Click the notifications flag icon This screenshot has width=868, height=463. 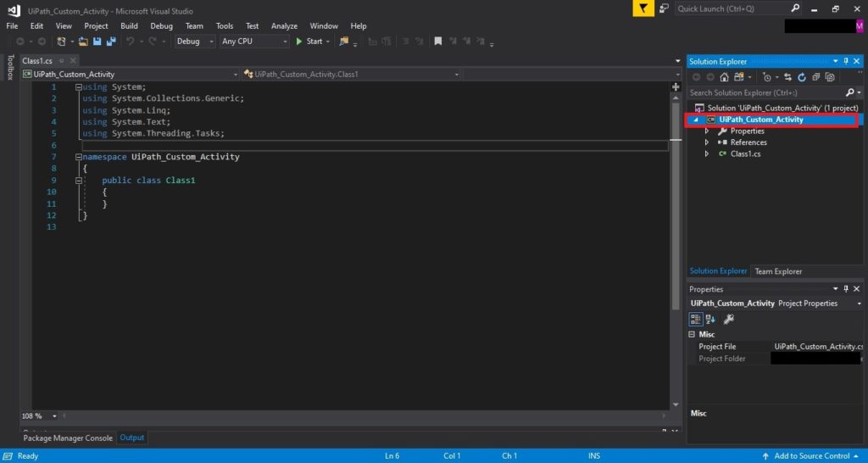click(x=643, y=8)
